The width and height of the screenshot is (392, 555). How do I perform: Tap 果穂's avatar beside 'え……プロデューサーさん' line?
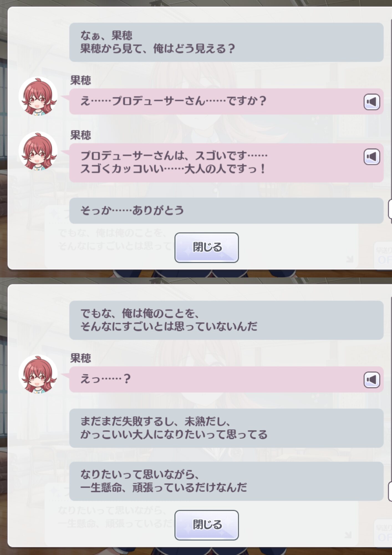point(38,96)
